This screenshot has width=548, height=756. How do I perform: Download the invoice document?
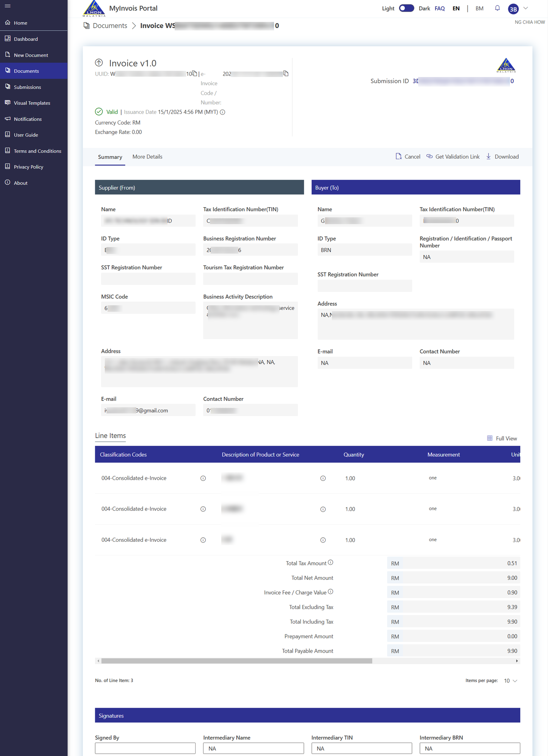point(502,157)
